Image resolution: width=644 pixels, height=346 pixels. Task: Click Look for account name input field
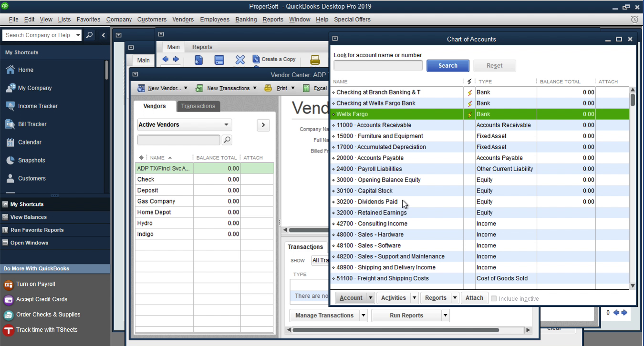coord(378,66)
